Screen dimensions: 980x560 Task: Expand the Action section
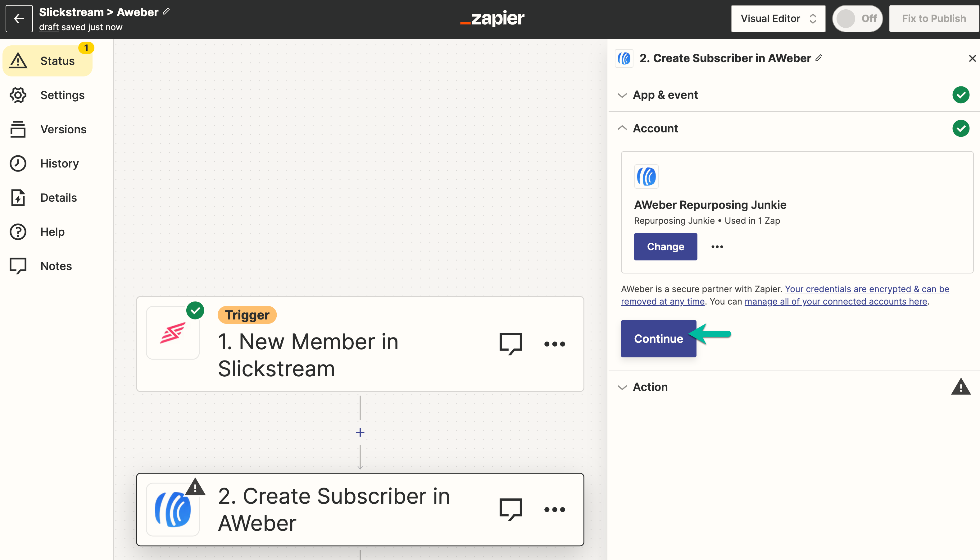794,387
